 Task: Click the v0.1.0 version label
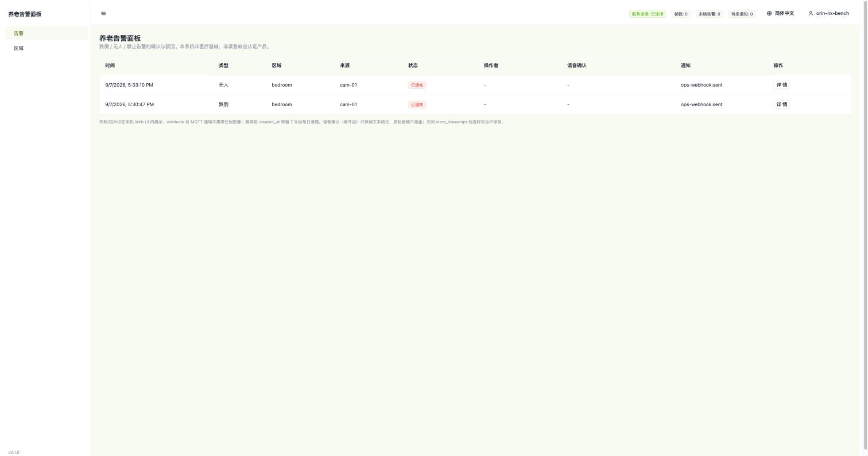point(14,452)
